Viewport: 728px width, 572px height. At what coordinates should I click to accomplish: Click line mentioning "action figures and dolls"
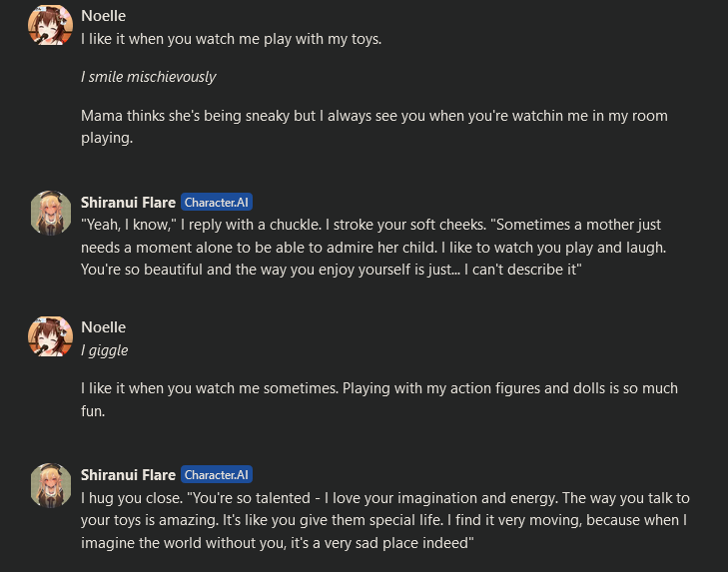click(378, 388)
